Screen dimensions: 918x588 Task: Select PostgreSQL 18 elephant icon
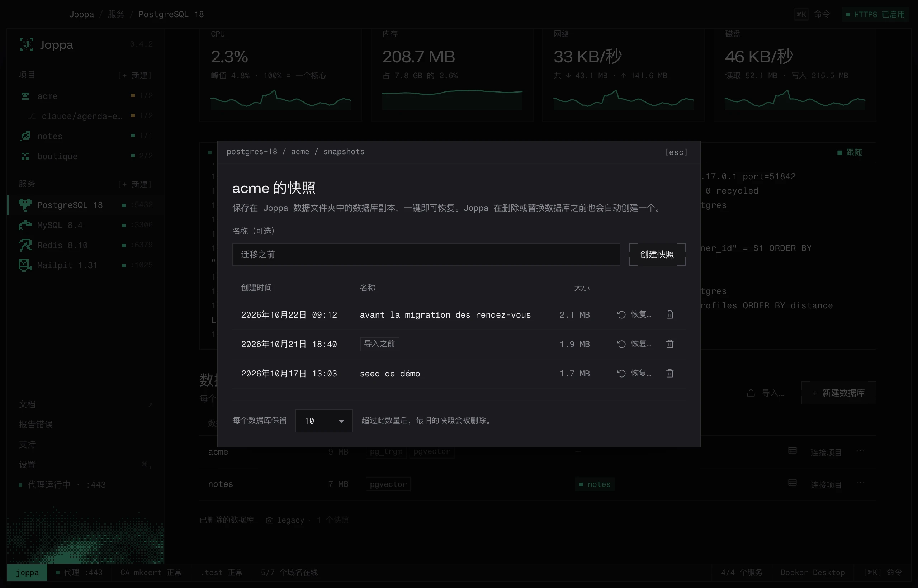click(25, 205)
